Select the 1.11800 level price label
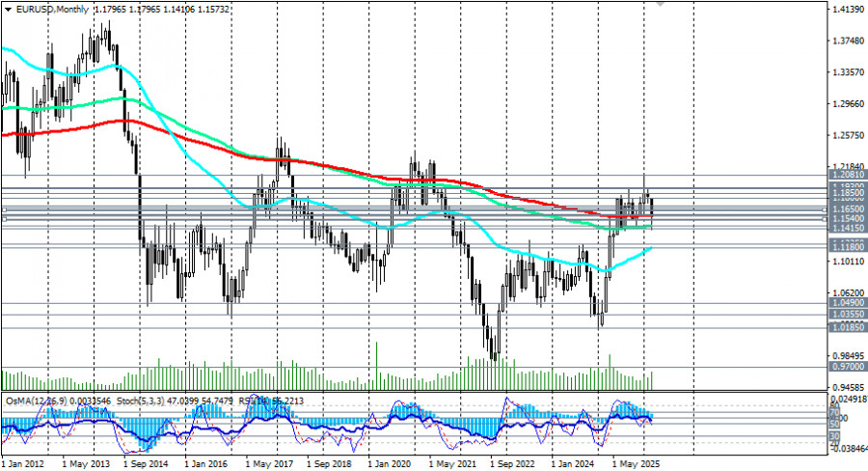 click(x=848, y=246)
